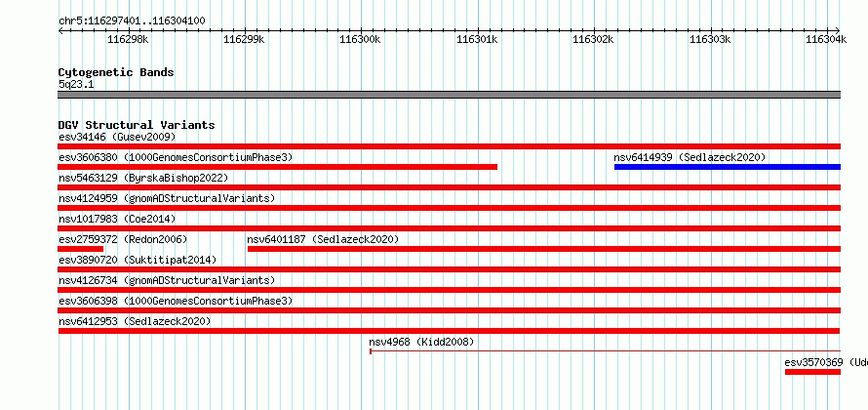Open variant label esv2759372 (Redon2006)
The width and height of the screenshot is (868, 410).
[123, 239]
